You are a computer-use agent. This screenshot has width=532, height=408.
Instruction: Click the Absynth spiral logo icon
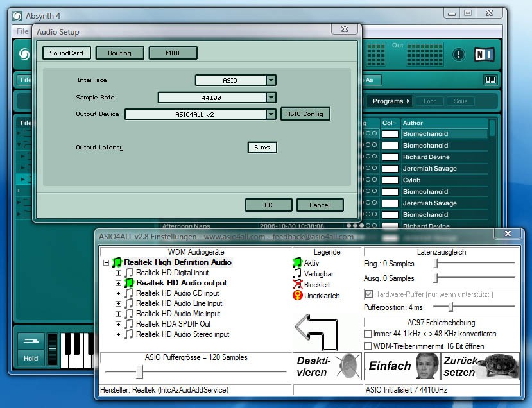pyautogui.click(x=24, y=54)
